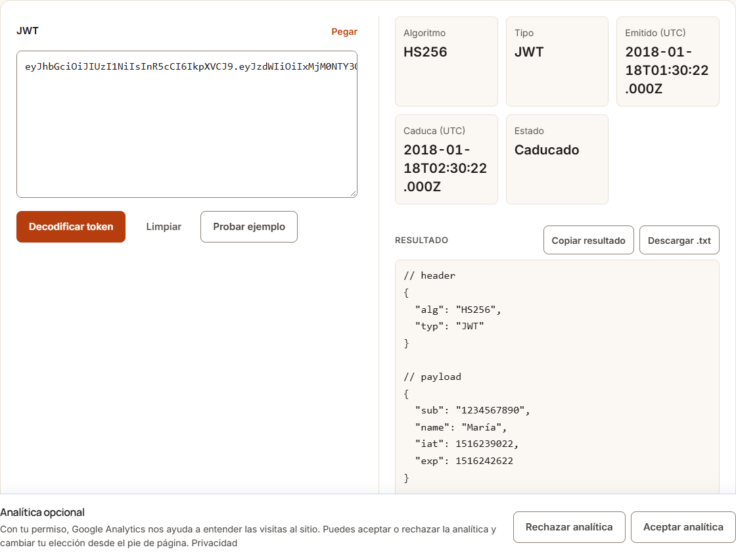Click the JWT label above the textarea
736x560 pixels.
[x=28, y=31]
